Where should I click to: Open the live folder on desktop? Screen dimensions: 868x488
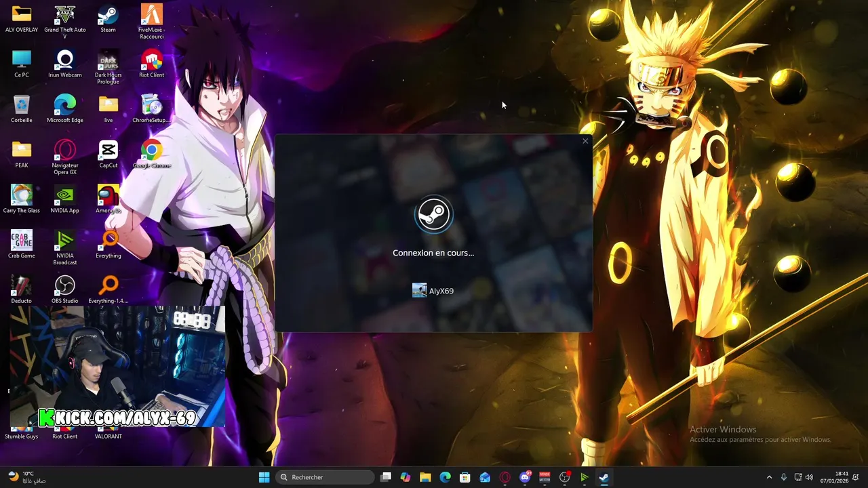tap(108, 109)
